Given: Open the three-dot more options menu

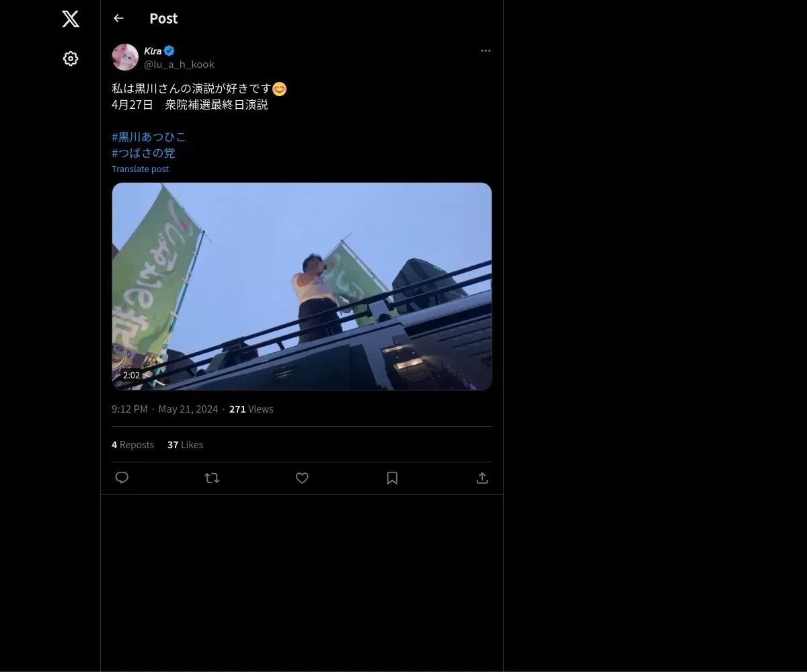Looking at the screenshot, I should tap(486, 51).
